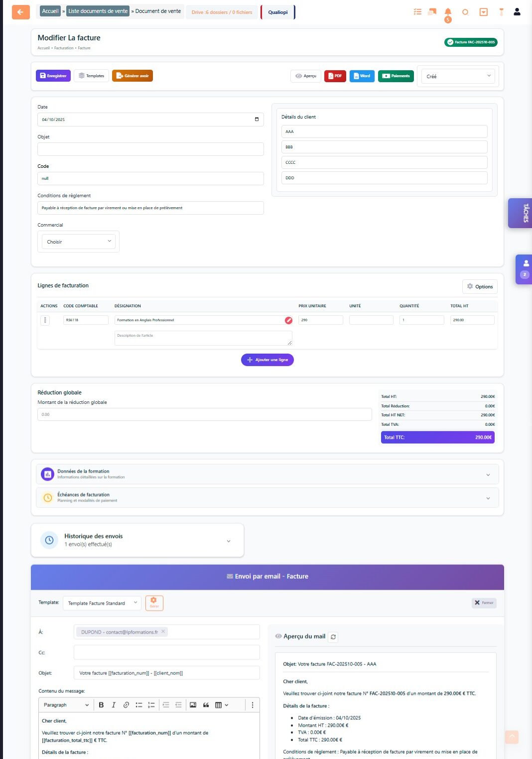Open the Qualiopi tab

277,12
